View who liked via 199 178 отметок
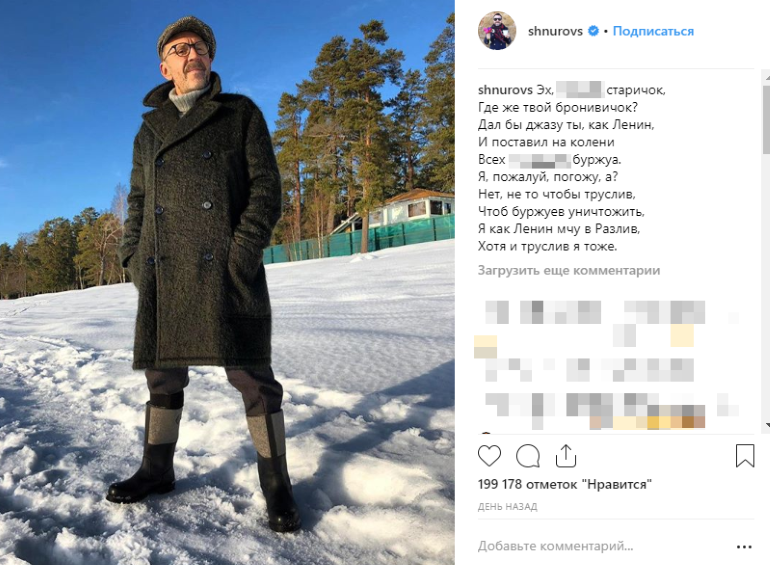Viewport: 770px width, 565px height. [x=565, y=484]
